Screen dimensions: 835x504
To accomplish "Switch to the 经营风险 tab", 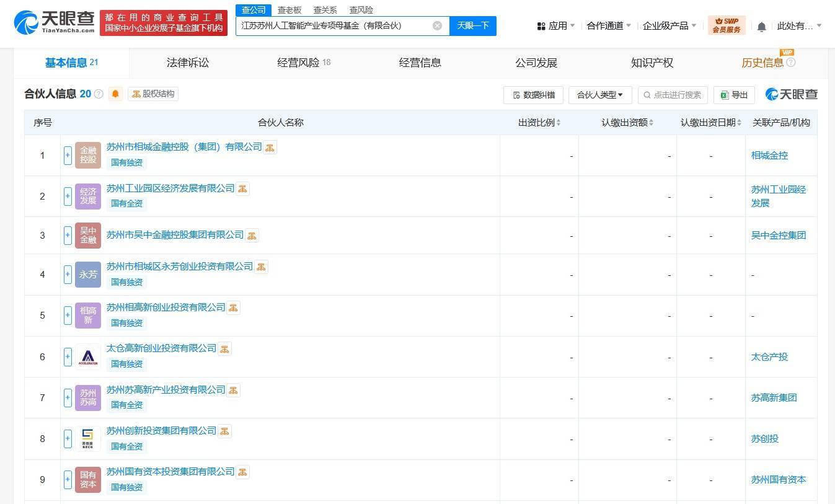I will [304, 63].
